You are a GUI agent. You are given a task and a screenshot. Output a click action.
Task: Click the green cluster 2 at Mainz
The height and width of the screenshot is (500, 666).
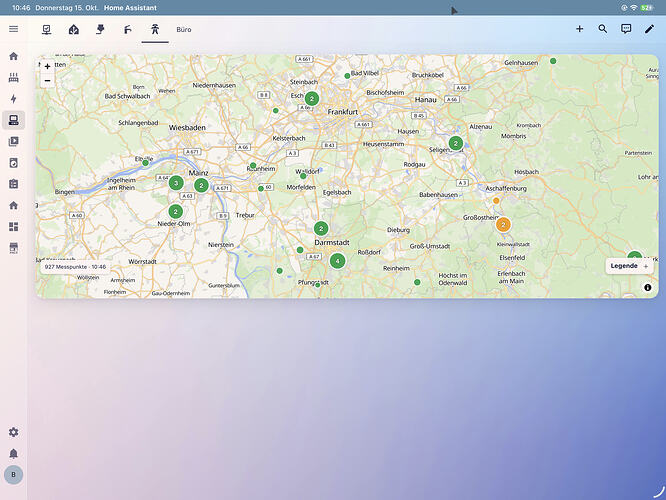pos(201,185)
